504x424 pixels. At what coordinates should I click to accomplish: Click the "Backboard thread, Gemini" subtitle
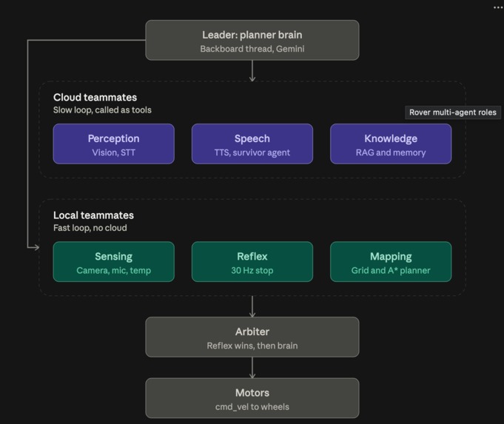(252, 49)
